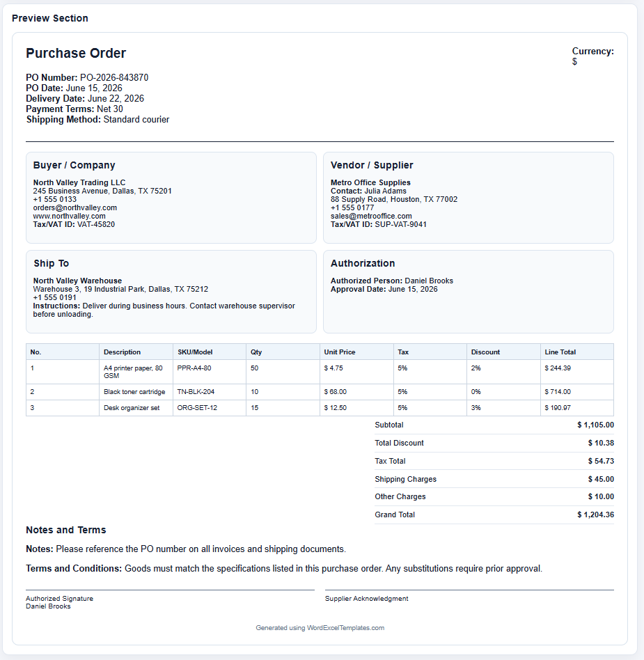Click the Notes and Terms heading

point(66,530)
